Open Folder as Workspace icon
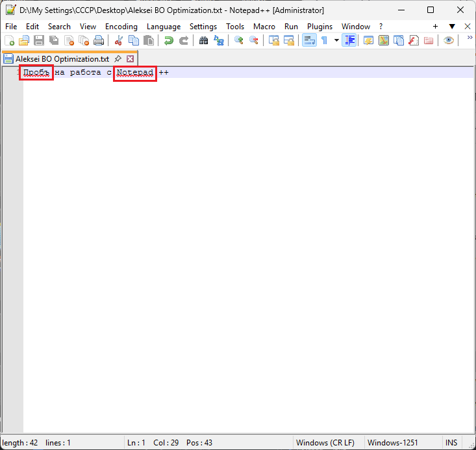The image size is (476, 450). (x=429, y=40)
